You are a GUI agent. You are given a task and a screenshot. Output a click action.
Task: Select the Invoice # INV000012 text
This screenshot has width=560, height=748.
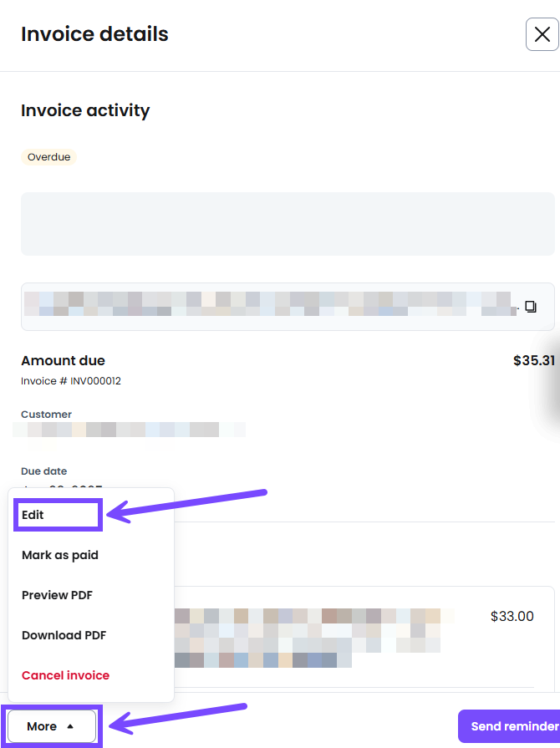(x=71, y=380)
